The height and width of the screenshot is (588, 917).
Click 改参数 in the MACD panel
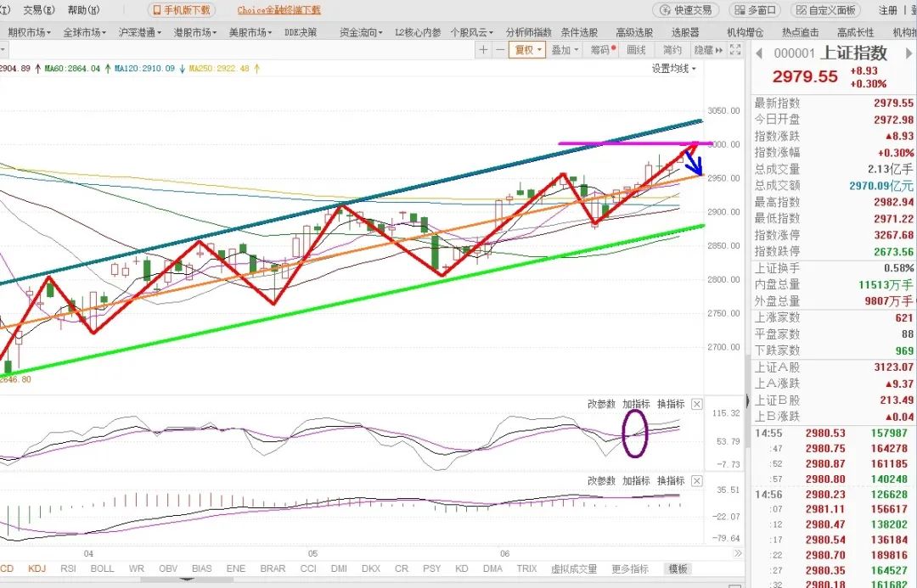pyautogui.click(x=601, y=480)
